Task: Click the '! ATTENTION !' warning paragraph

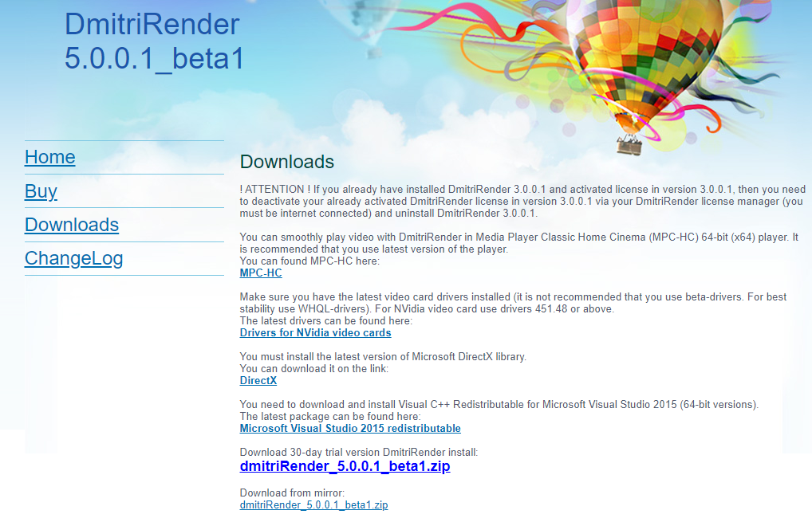Action: point(522,202)
